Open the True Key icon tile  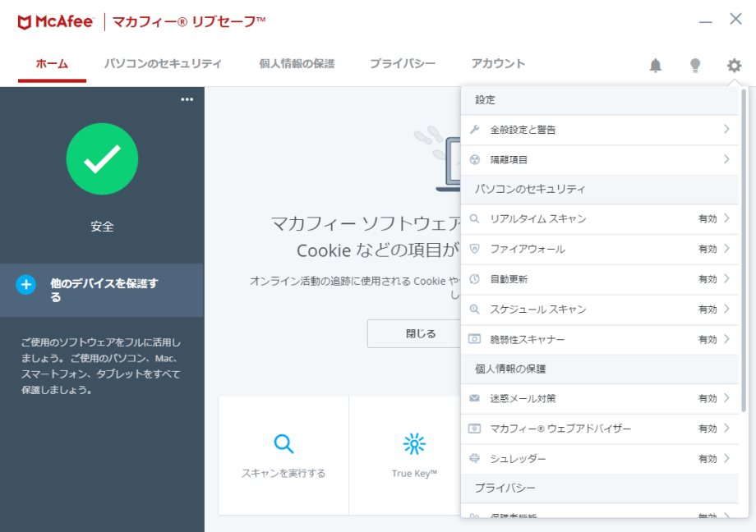click(414, 444)
